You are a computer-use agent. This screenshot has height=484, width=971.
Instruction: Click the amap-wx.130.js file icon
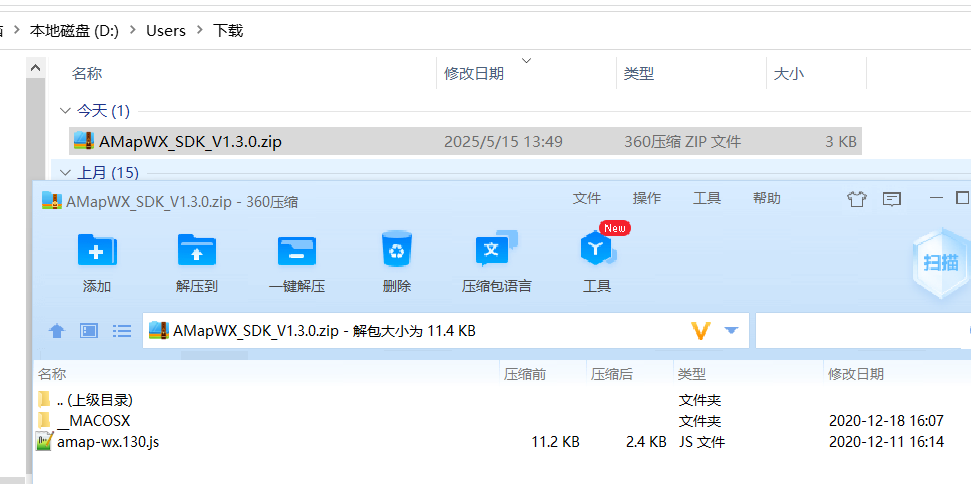click(45, 442)
